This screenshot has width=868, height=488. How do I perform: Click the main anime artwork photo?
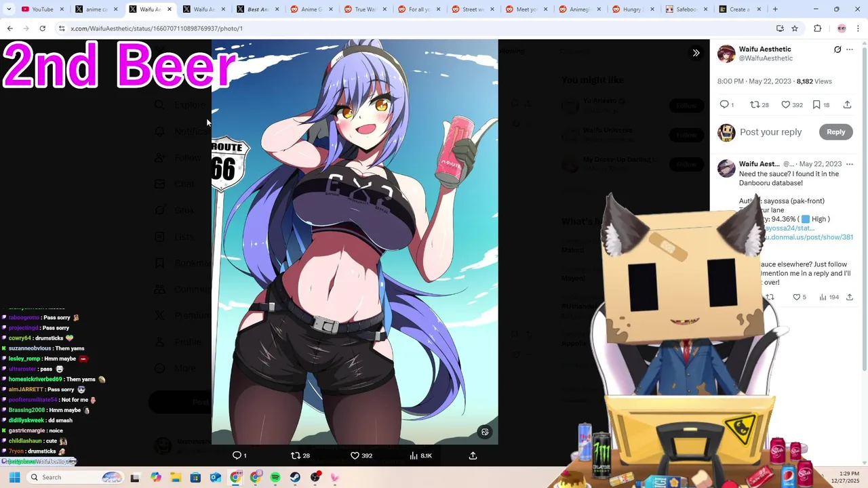pyautogui.click(x=355, y=242)
